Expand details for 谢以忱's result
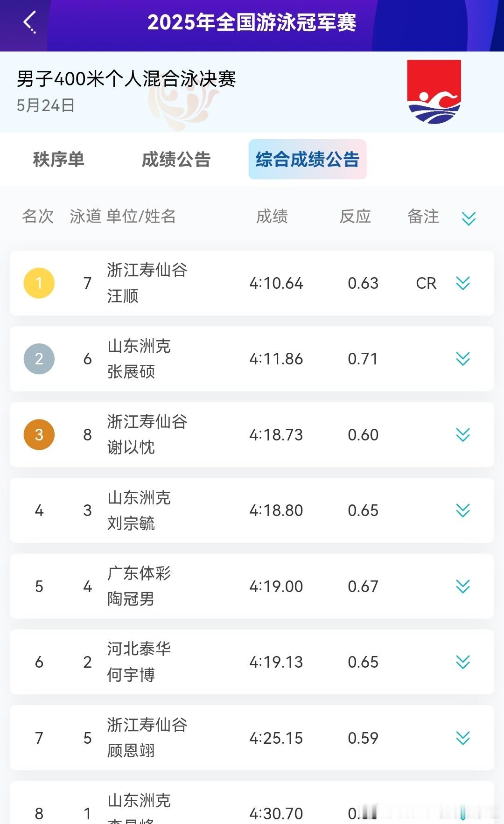This screenshot has height=824, width=504. [x=463, y=435]
